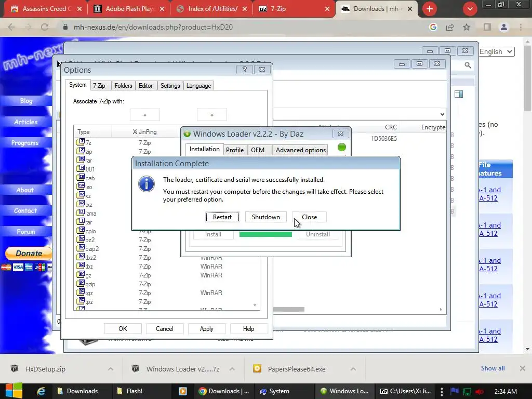The image size is (532, 399).
Task: Open the HxDSetup.zip download options chevron
Action: pyautogui.click(x=111, y=369)
